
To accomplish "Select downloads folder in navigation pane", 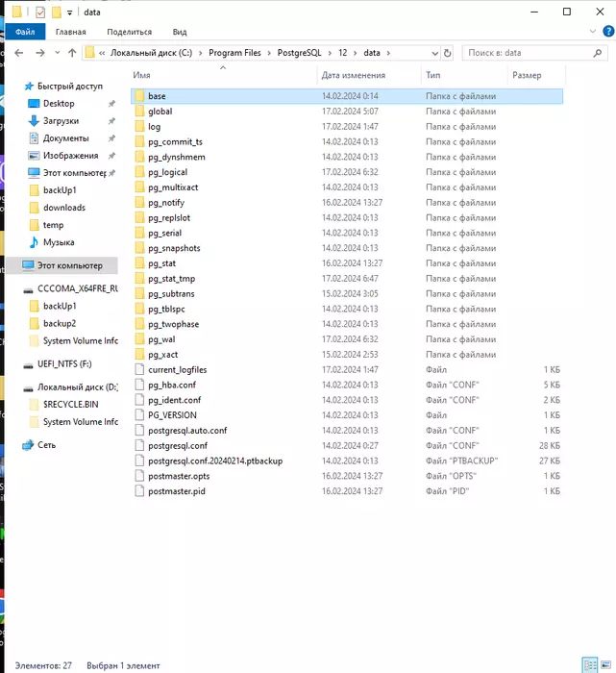I will pos(64,208).
